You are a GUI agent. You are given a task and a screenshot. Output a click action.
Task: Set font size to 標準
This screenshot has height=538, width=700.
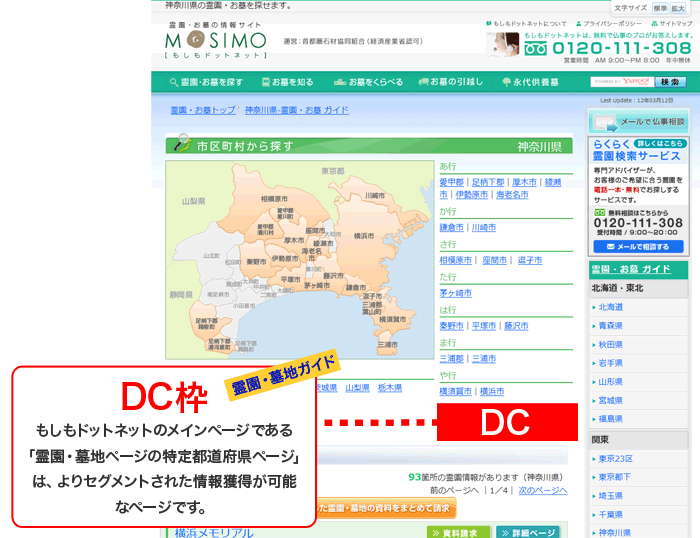tap(660, 8)
